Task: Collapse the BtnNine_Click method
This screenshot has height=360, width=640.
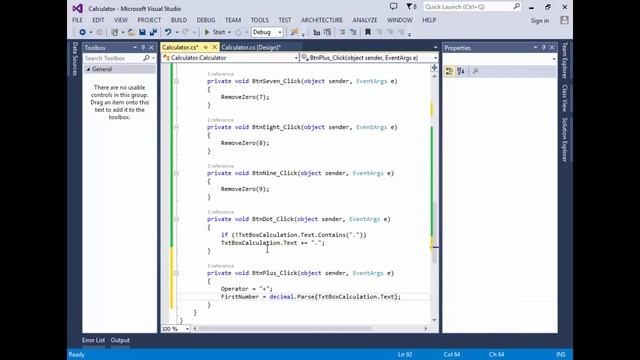Action: pyautogui.click(x=177, y=173)
